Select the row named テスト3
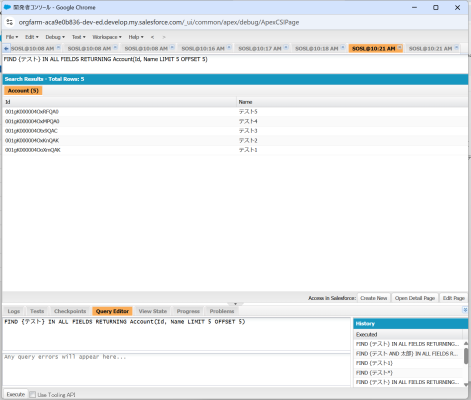Viewport: 471px width, 400px height. [235, 131]
